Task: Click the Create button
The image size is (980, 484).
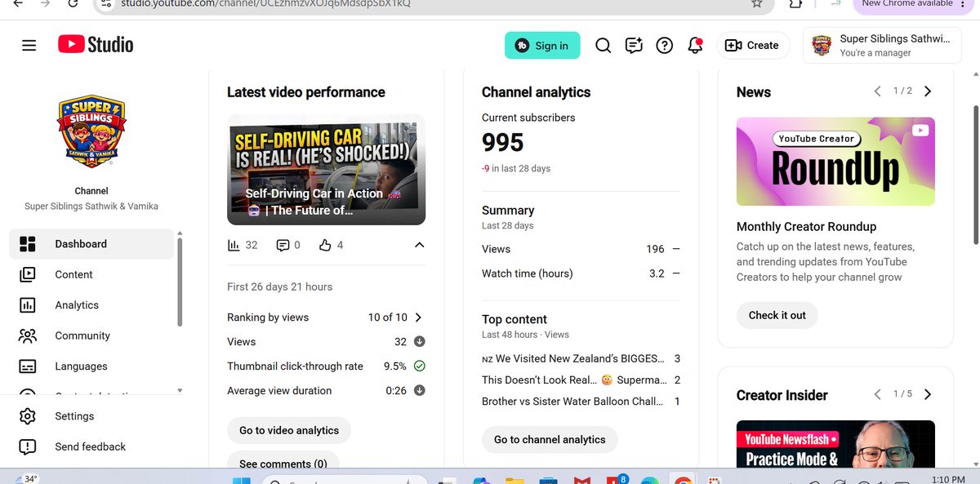Action: click(753, 46)
